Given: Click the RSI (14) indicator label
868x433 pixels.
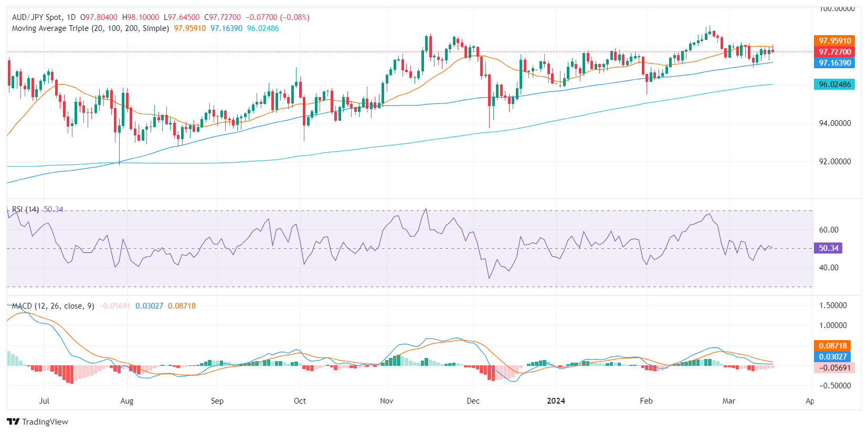Looking at the screenshot, I should [25, 209].
